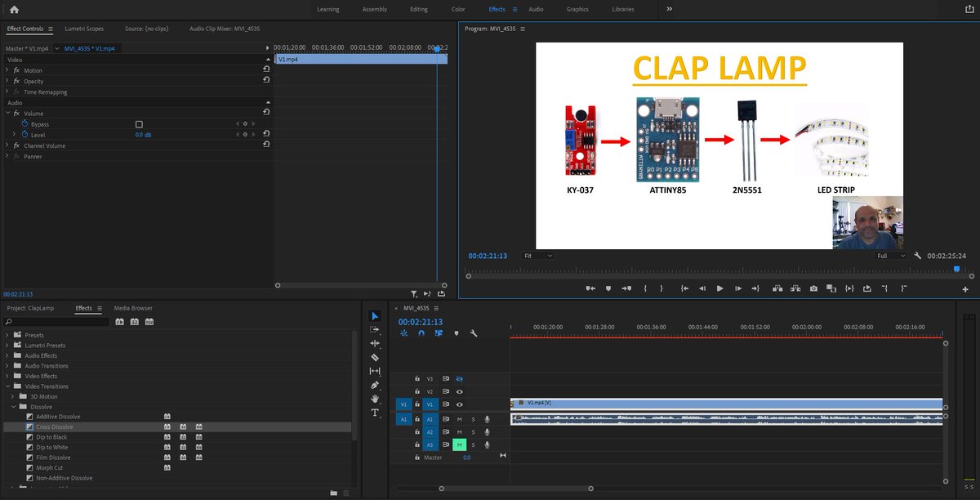The image size is (980, 500).
Task: Toggle Bypass checkbox under Volume
Action: coord(139,124)
